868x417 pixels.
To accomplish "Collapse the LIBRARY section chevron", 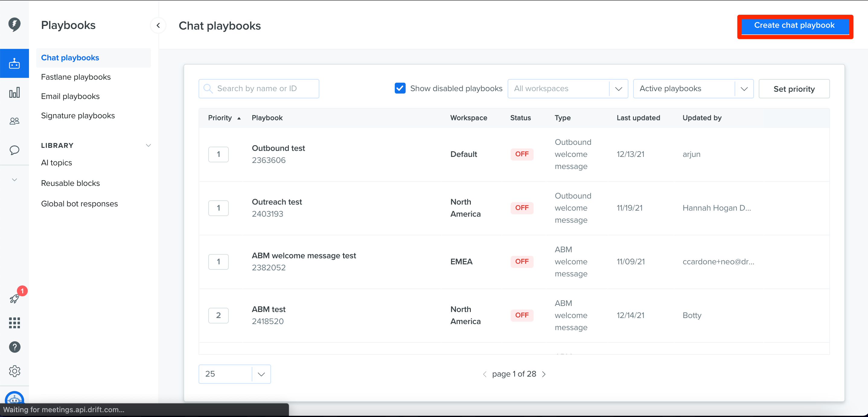I will click(x=148, y=145).
